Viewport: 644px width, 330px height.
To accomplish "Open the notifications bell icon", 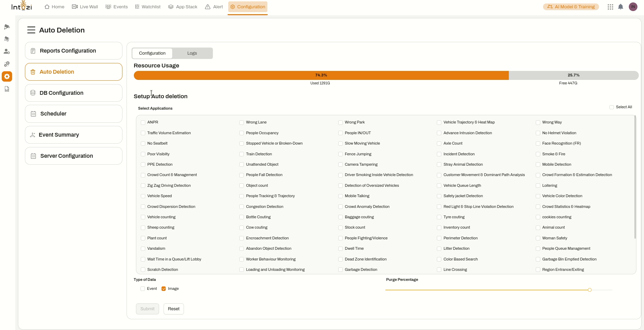I will tap(620, 7).
